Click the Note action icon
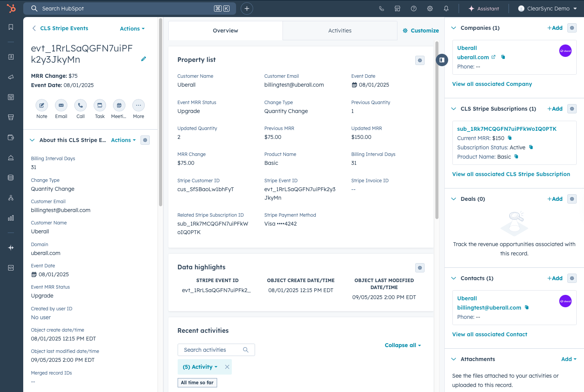 tap(42, 105)
